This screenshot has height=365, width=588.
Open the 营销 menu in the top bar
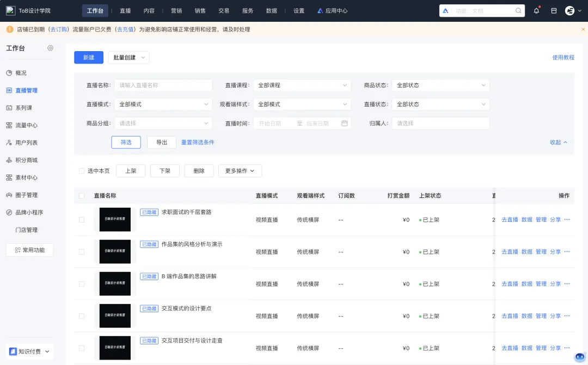176,10
